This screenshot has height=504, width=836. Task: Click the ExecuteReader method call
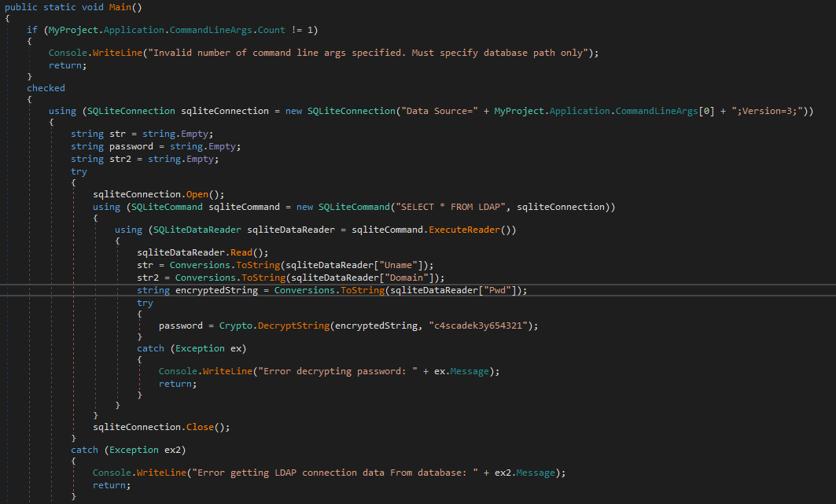point(464,230)
